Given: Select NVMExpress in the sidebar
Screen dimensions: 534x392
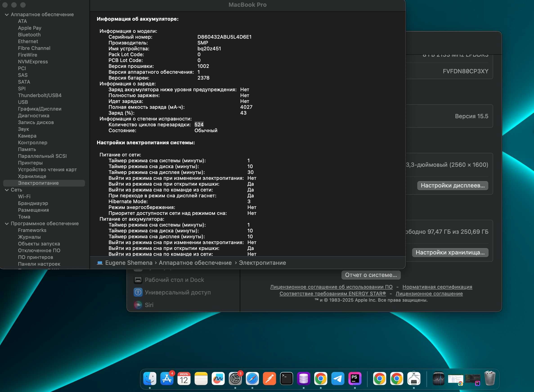Looking at the screenshot, I should [x=33, y=62].
